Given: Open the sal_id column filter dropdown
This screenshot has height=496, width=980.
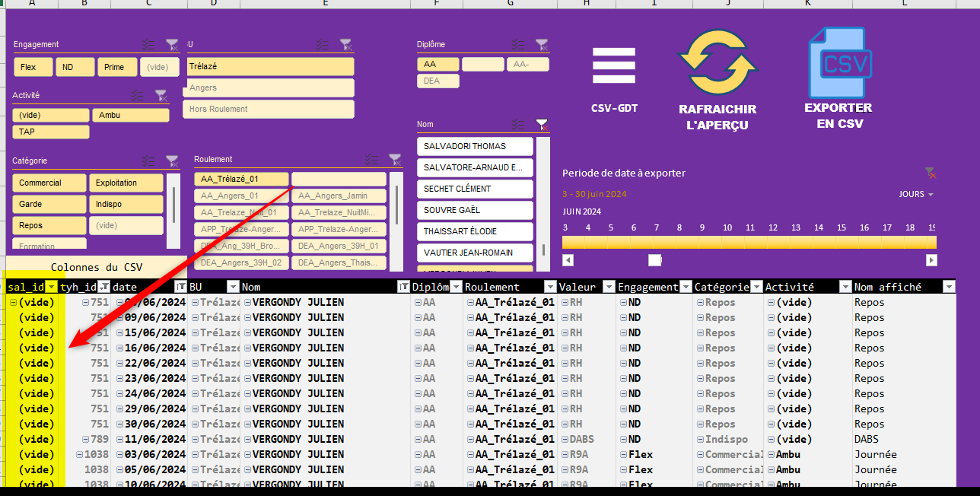Looking at the screenshot, I should pyautogui.click(x=51, y=287).
